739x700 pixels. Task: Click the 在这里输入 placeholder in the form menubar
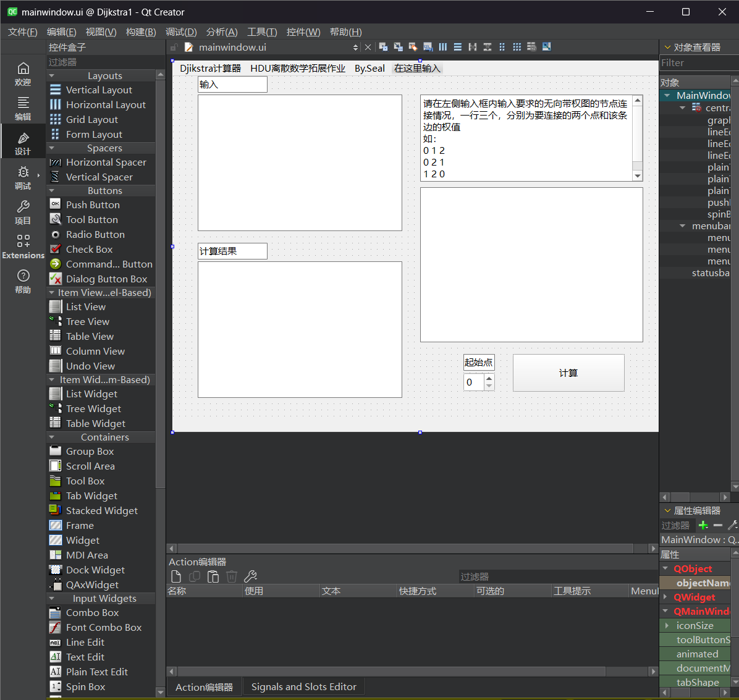(417, 69)
